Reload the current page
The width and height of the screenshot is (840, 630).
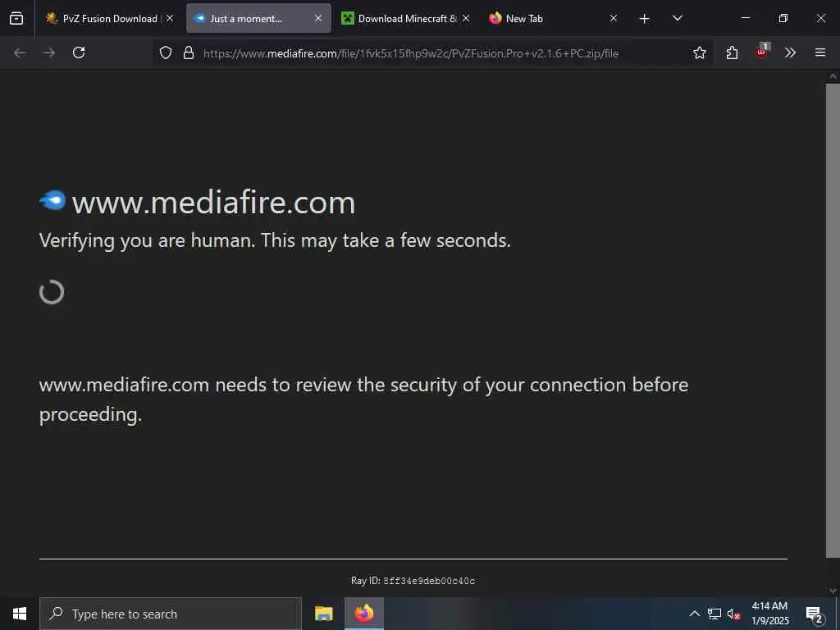pos(79,52)
